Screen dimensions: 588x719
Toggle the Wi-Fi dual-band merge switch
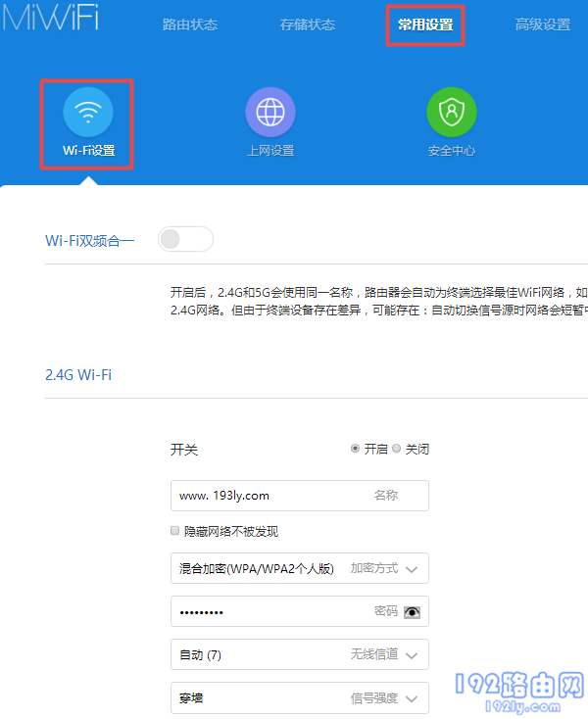pyautogui.click(x=185, y=239)
